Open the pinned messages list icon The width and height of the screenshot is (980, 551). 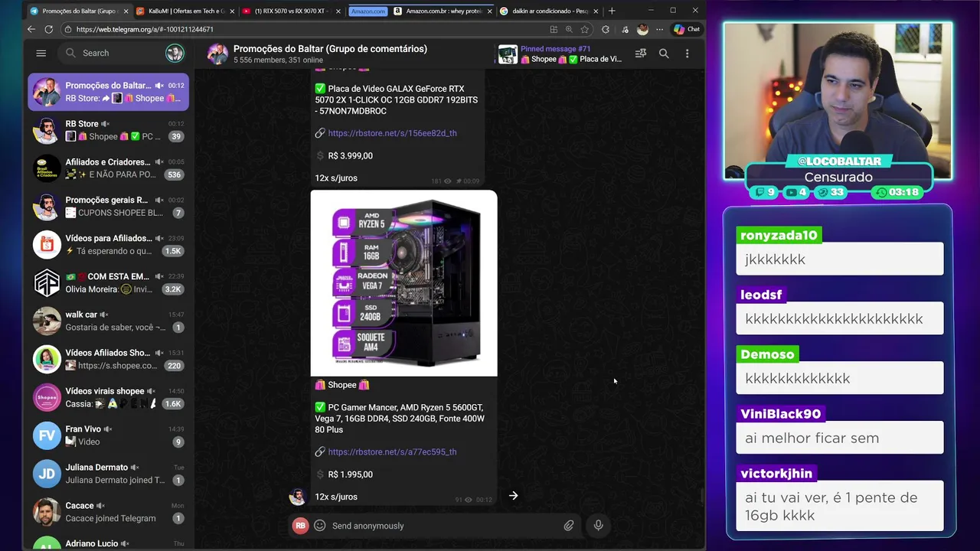(641, 54)
